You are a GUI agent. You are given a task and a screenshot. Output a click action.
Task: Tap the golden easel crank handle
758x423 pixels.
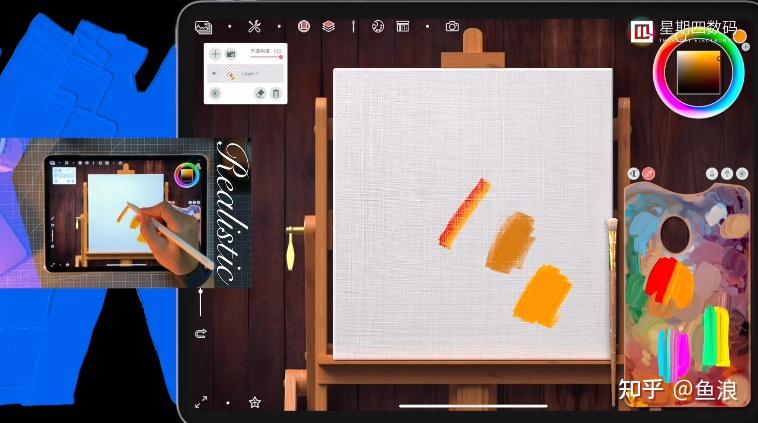292,249
